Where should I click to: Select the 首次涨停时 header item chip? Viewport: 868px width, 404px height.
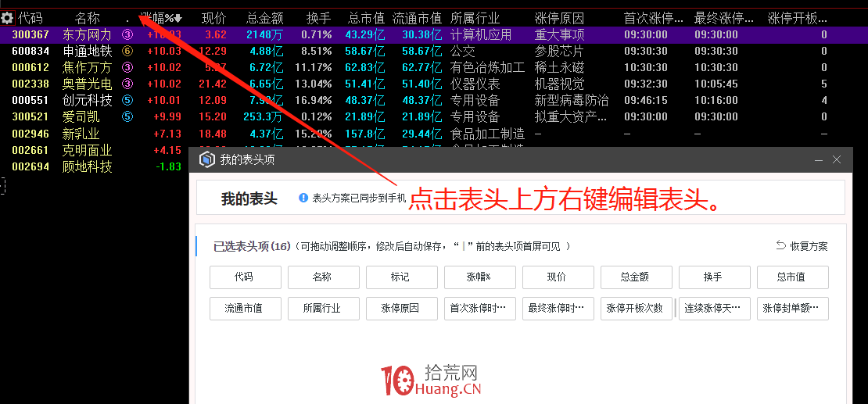pyautogui.click(x=480, y=308)
